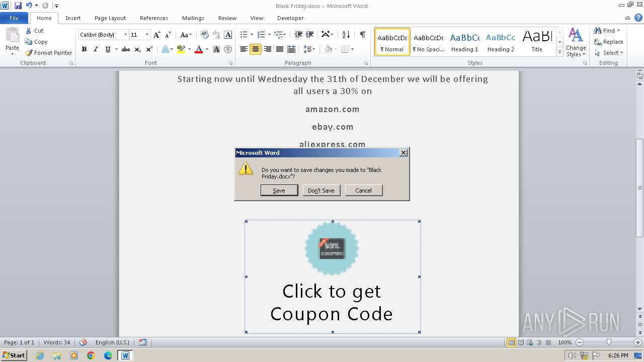
Task: Click the Enclose Characters icon
Action: tap(228, 49)
